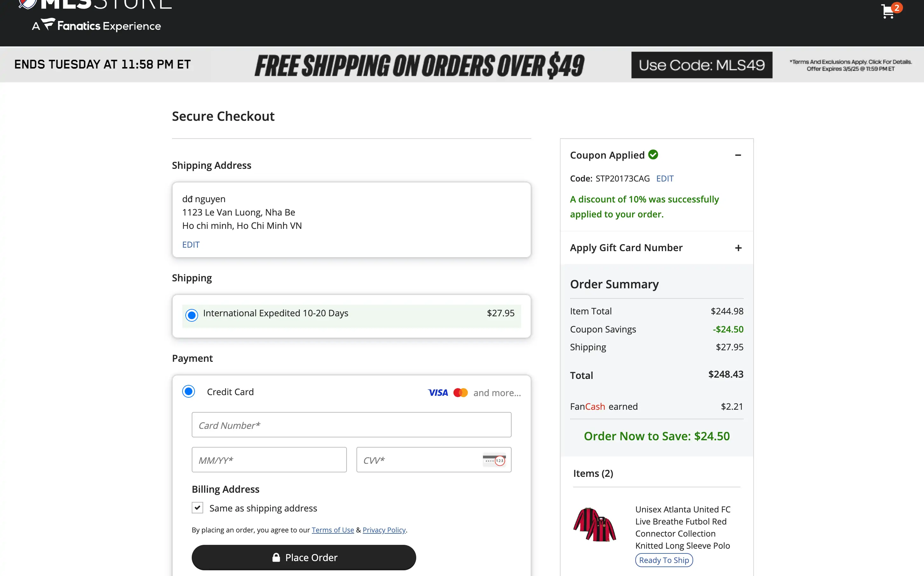Click the green coupon applied checkmark
The width and height of the screenshot is (924, 576).
tap(653, 155)
